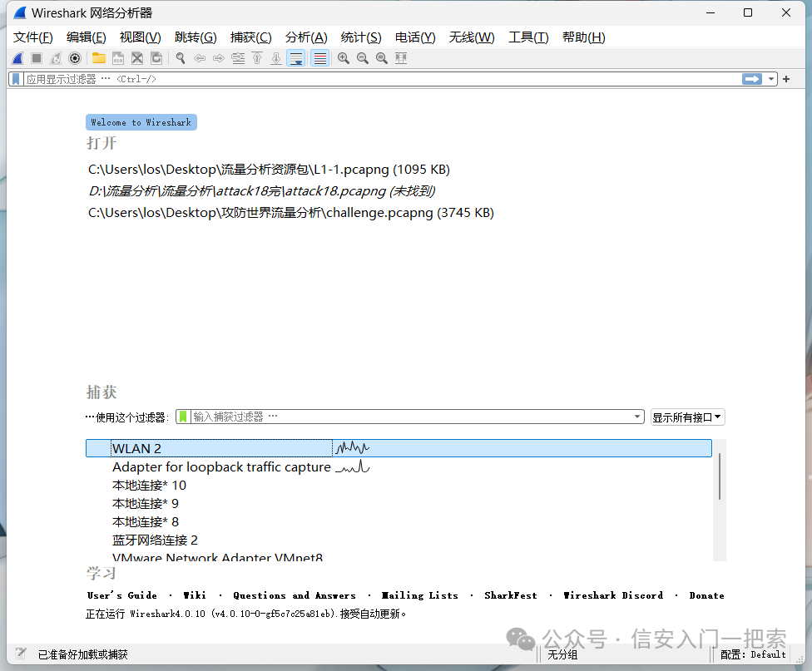Open the 视图(V) menu
Image resolution: width=812 pixels, height=671 pixels.
[141, 37]
